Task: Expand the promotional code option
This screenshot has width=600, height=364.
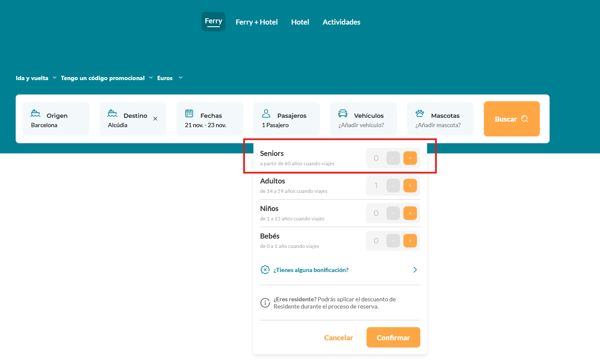Action: (106, 78)
